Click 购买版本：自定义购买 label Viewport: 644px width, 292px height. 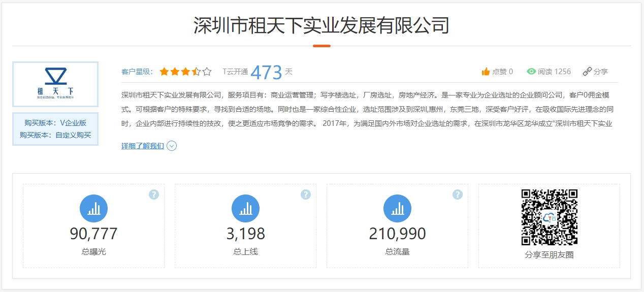[55, 135]
